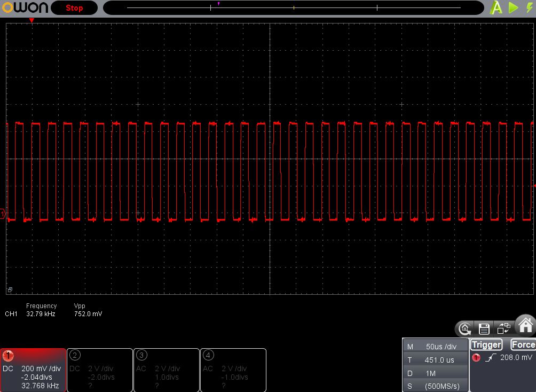
Task: Click channel 1 -2.04divs offset value
Action: tap(37, 377)
